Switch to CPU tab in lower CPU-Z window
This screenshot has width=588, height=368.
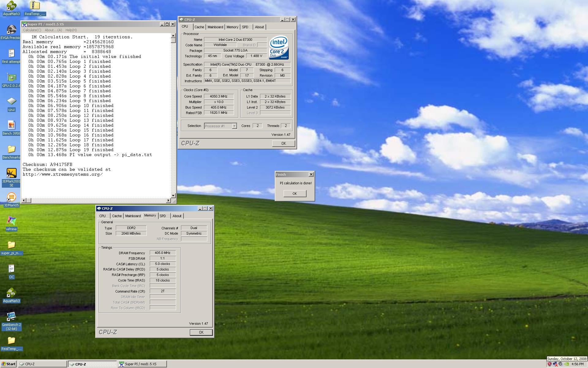102,216
